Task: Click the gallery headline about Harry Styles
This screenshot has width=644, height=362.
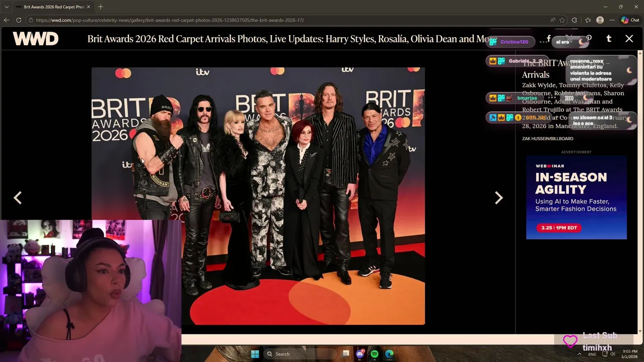Action: (x=292, y=39)
